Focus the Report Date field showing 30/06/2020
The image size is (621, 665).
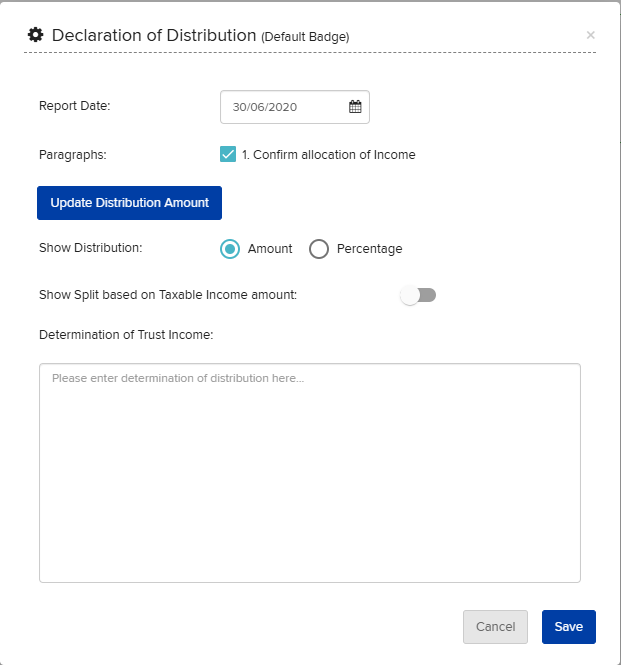point(295,107)
